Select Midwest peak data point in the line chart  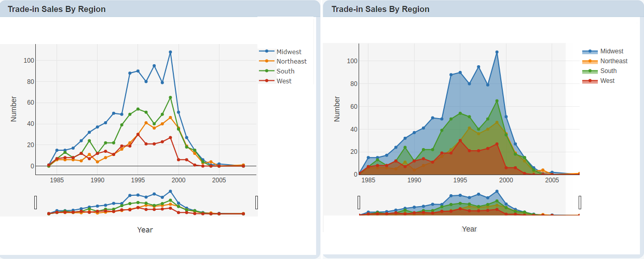click(170, 52)
